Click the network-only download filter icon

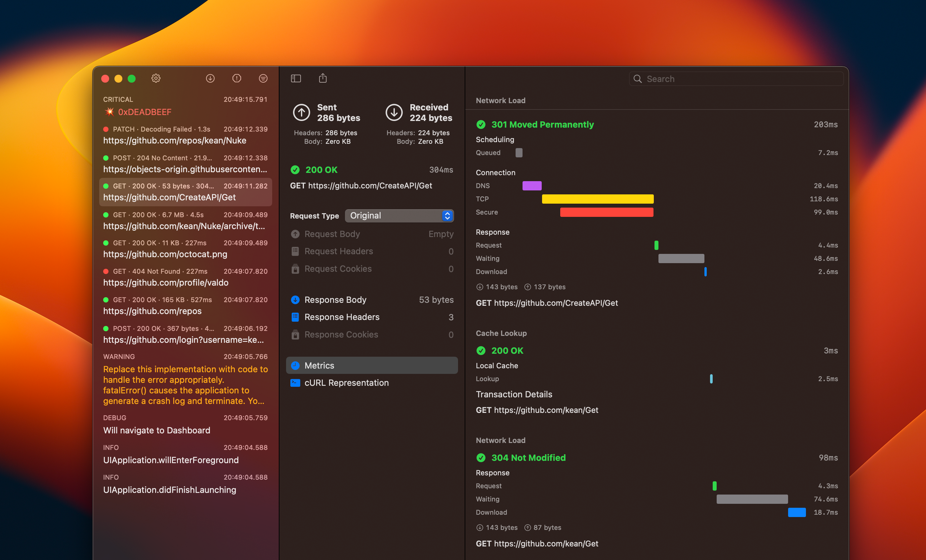[x=210, y=78]
